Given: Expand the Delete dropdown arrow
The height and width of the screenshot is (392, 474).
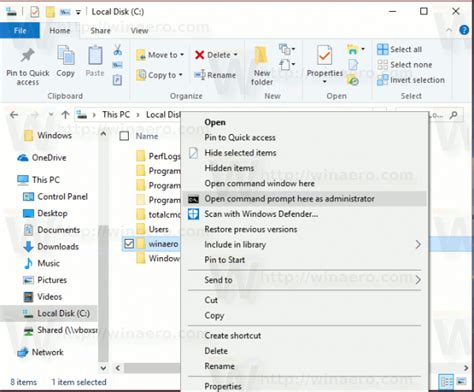Looking at the screenshot, I should coord(236,55).
